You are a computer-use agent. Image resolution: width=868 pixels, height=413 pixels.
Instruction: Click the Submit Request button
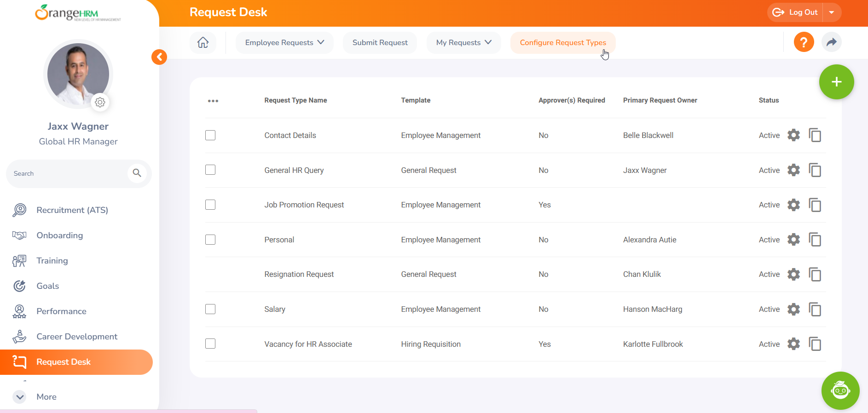pyautogui.click(x=380, y=43)
